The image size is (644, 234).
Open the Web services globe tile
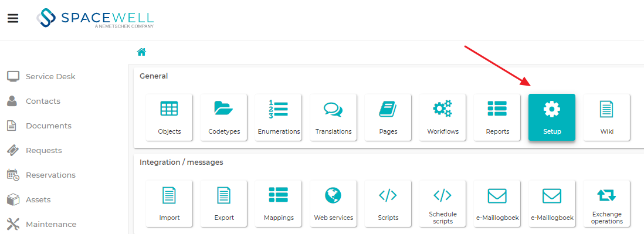[334, 204]
